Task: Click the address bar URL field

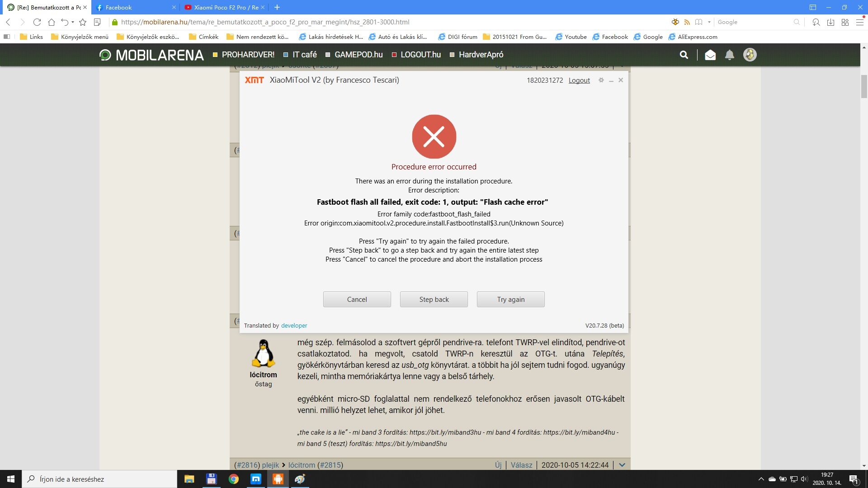Action: pyautogui.click(x=389, y=22)
